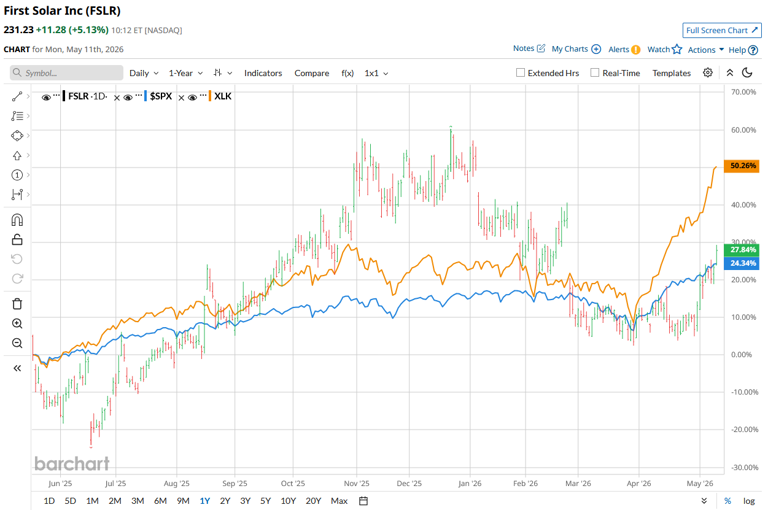Undo the last chart action
768x510 pixels.
click(17, 259)
